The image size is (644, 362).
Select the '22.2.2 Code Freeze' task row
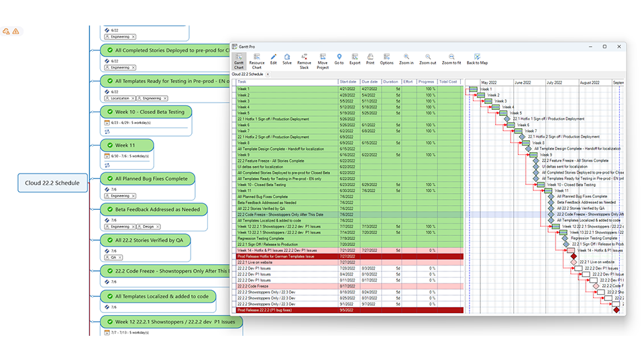(350, 286)
